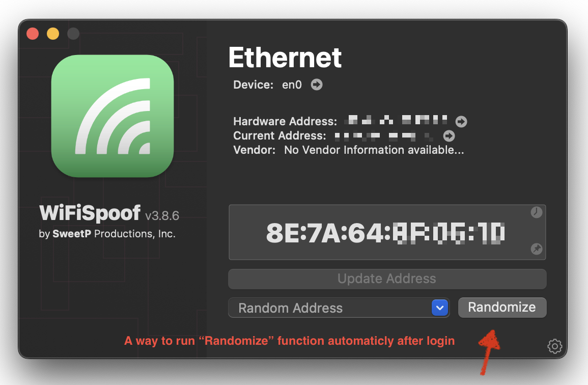588x385 pixels.
Task: Click the arrow icon next to Device en0
Action: 317,85
